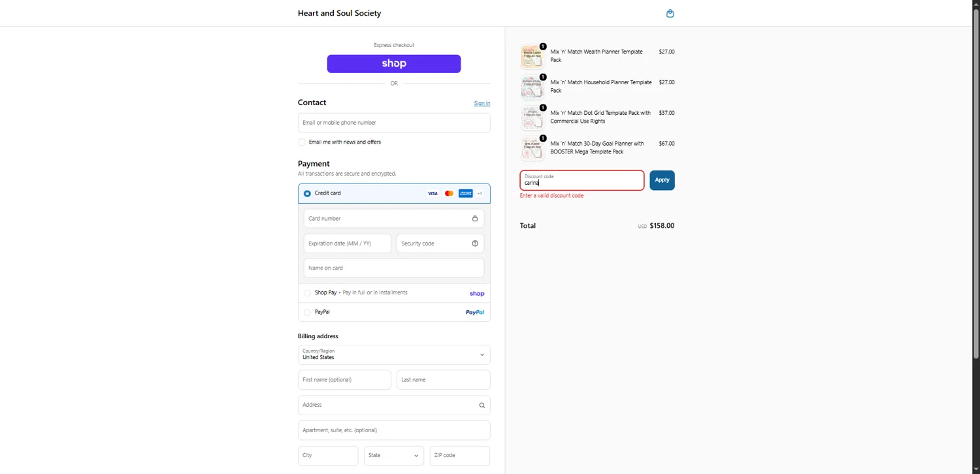980x474 pixels.
Task: Click the lock icon in Card number field
Action: [x=475, y=219]
